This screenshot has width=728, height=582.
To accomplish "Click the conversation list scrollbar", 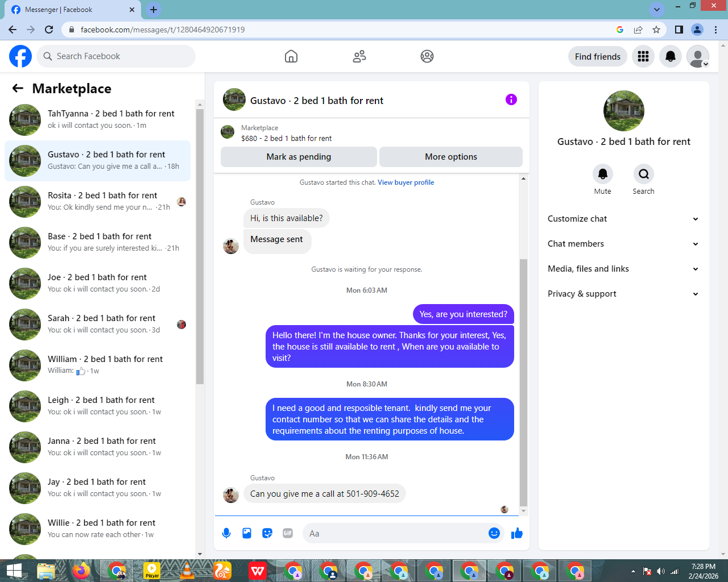I will (x=200, y=247).
